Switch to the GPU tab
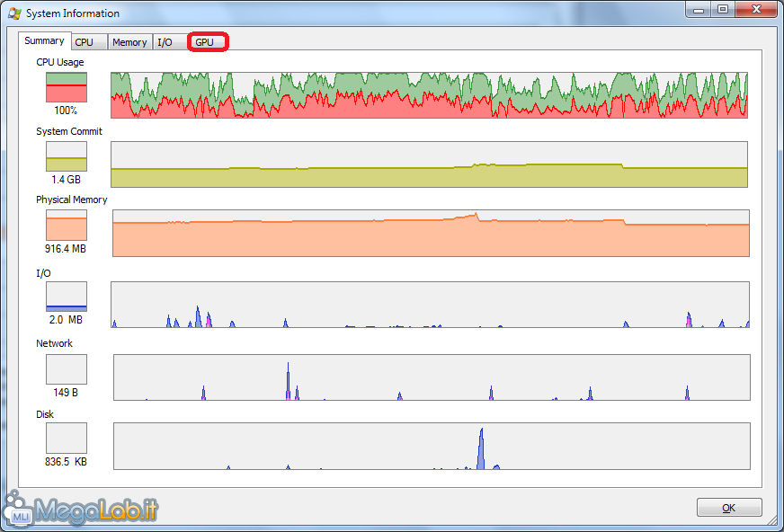 coord(206,42)
